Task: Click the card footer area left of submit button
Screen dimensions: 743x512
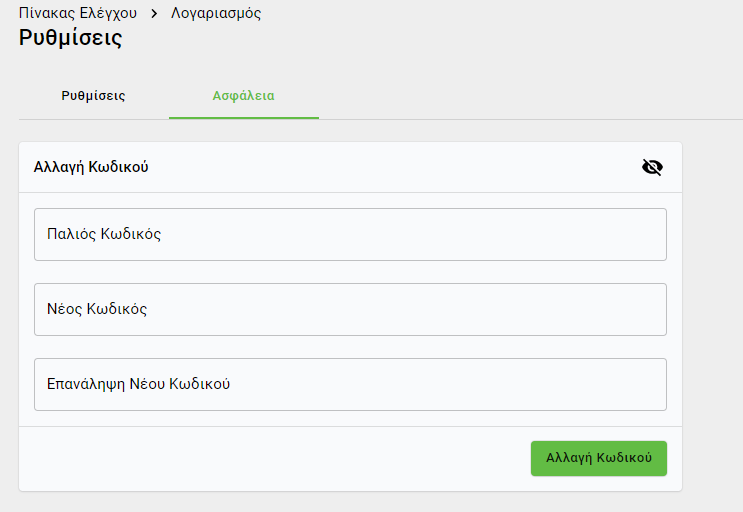Action: pyautogui.click(x=270, y=458)
